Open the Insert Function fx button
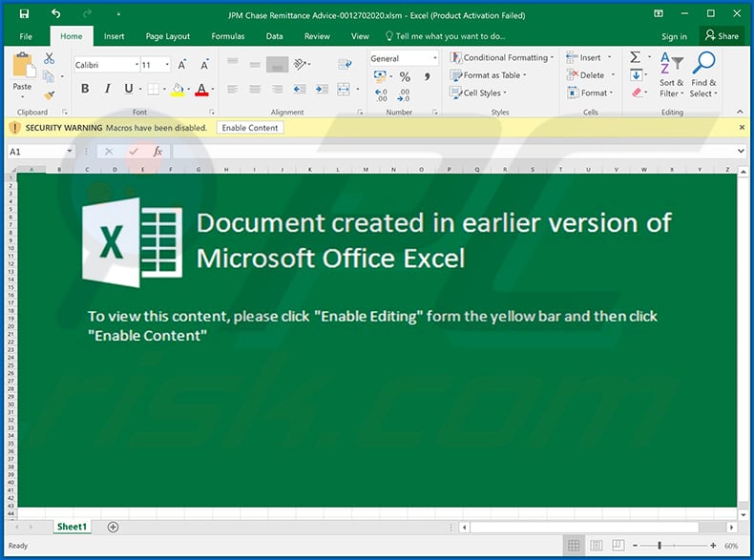Viewport: 754px width, 560px height. click(157, 152)
